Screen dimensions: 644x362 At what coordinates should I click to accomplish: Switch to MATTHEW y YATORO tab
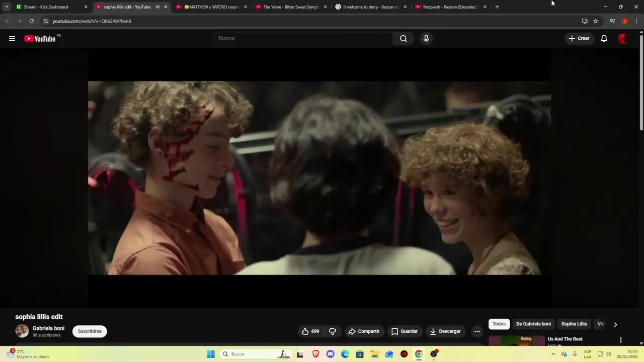point(211,7)
